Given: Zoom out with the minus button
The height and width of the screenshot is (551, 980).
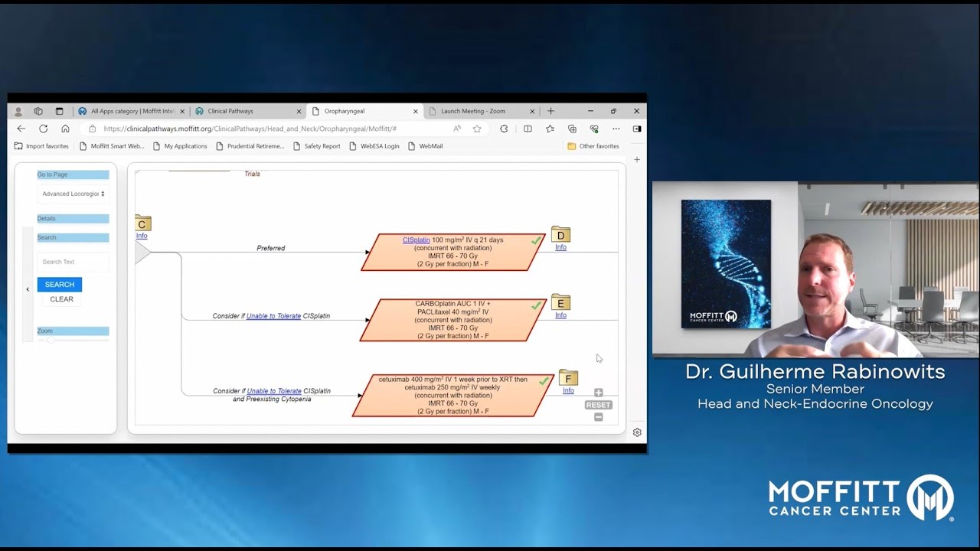Looking at the screenshot, I should pos(599,417).
